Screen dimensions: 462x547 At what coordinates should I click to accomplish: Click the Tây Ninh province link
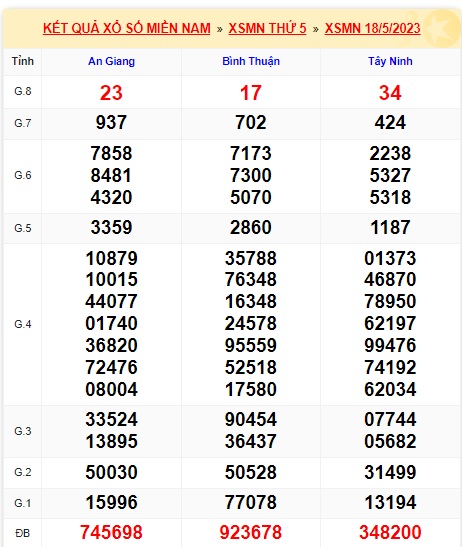(x=390, y=61)
